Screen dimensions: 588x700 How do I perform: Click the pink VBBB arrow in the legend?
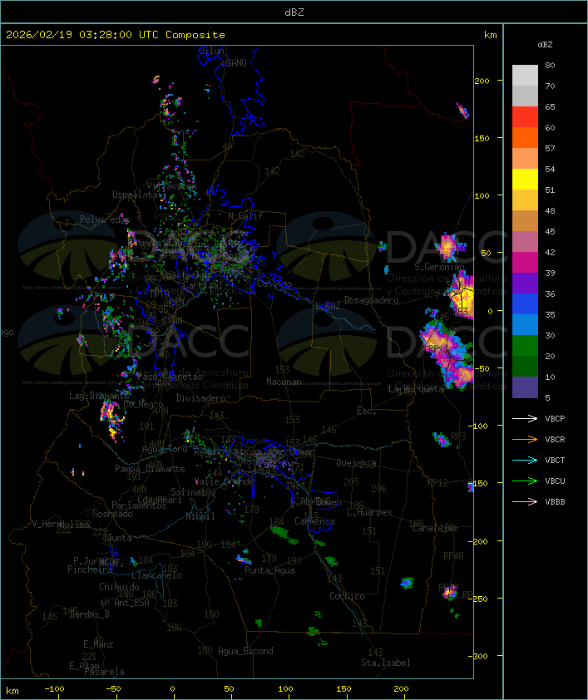(x=525, y=502)
